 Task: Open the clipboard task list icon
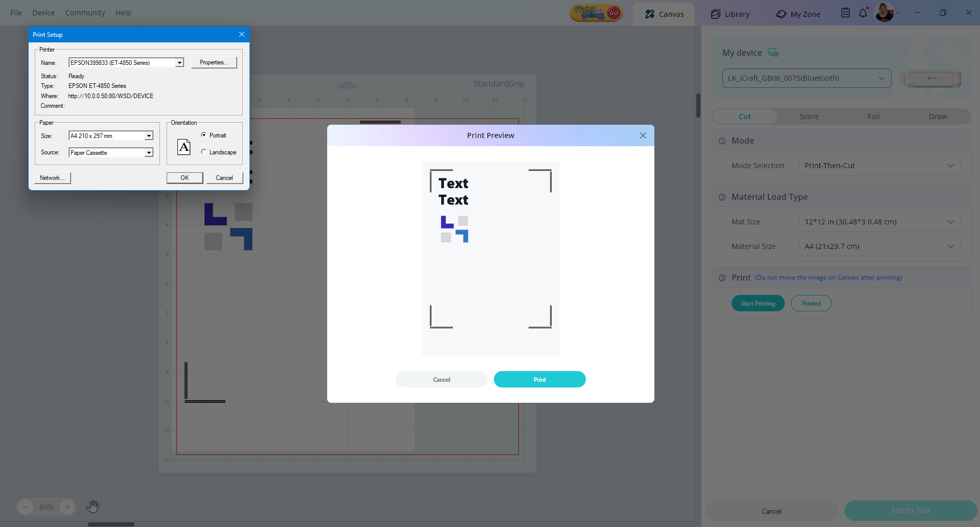pos(846,13)
